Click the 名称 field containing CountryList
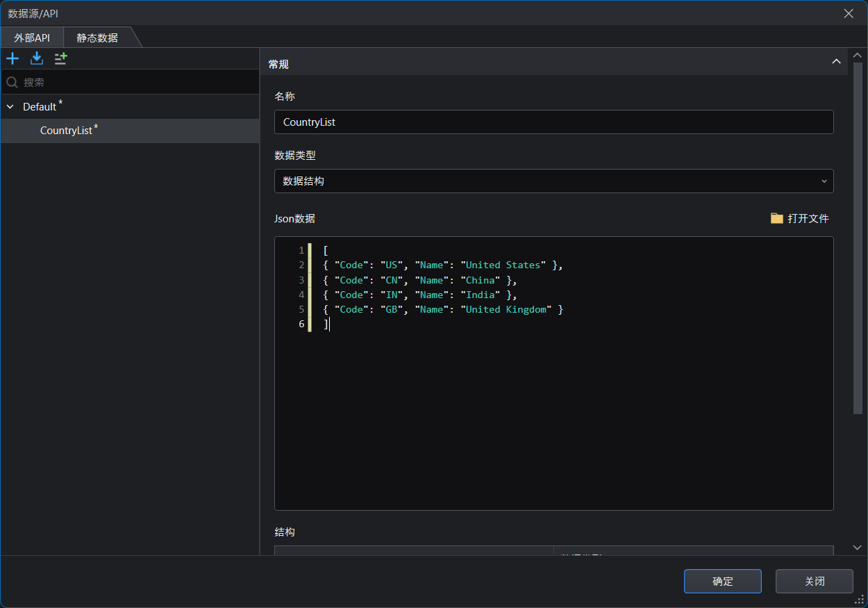This screenshot has width=868, height=608. click(553, 122)
